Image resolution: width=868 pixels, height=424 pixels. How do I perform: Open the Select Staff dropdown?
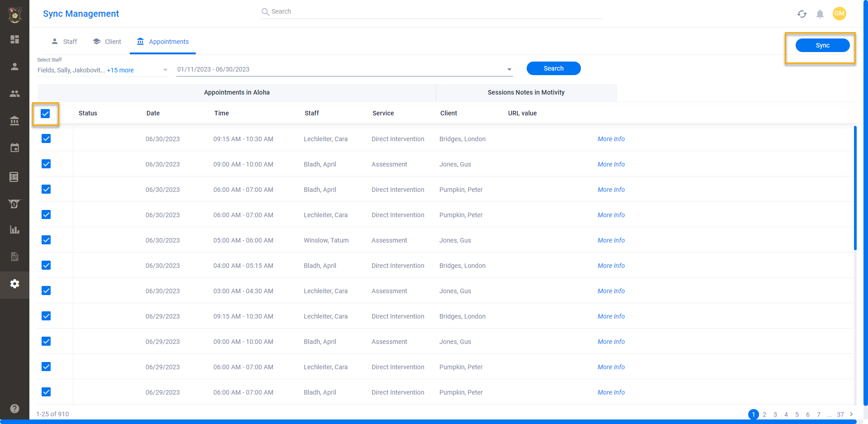click(165, 70)
